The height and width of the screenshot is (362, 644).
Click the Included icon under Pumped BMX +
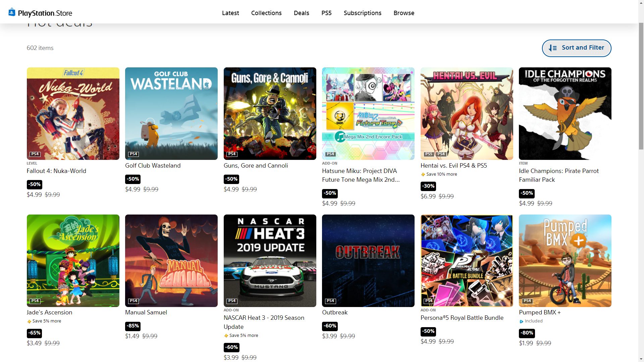click(x=521, y=321)
